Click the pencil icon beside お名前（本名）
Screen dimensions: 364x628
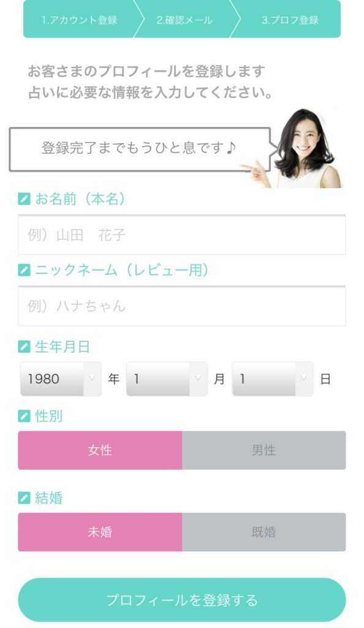(x=23, y=197)
